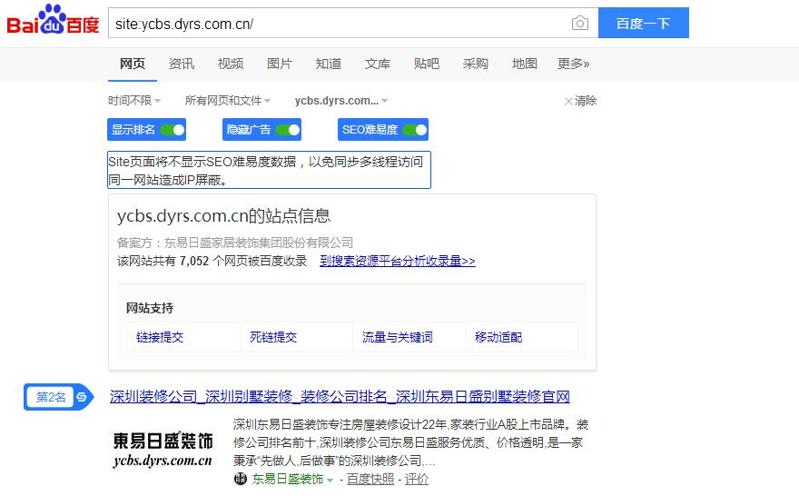This screenshot has width=799, height=496.
Task: Expand the 所有网页和文件 filter
Action: tap(227, 100)
